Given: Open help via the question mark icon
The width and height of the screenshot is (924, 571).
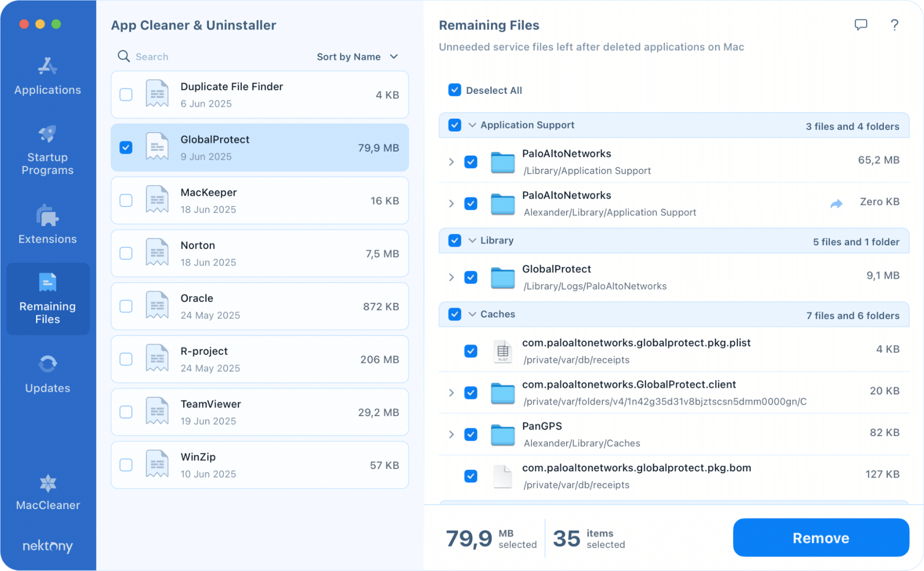Looking at the screenshot, I should 894,25.
